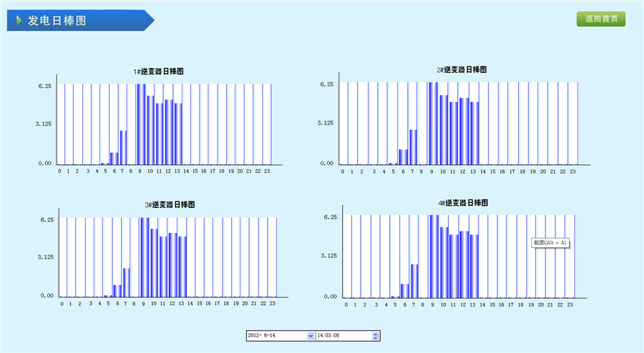Open the date dropdown showing 2012-6-14
The width and height of the screenshot is (644, 353).
[310, 335]
